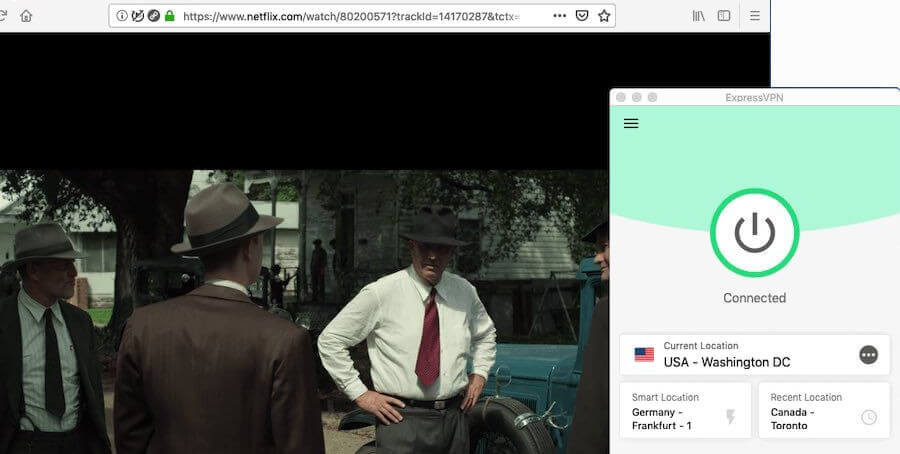Click the ExpressVPN window title
Screen dimensions: 900x454
754,98
